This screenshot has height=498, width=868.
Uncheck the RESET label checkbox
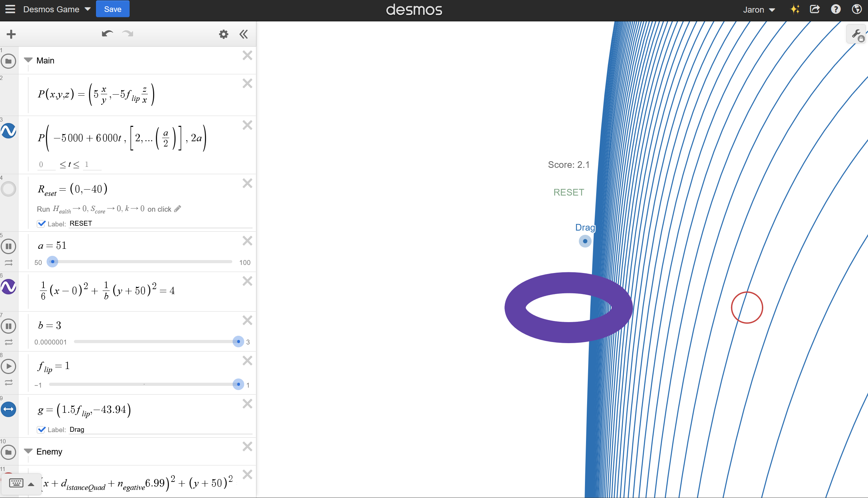click(x=41, y=224)
